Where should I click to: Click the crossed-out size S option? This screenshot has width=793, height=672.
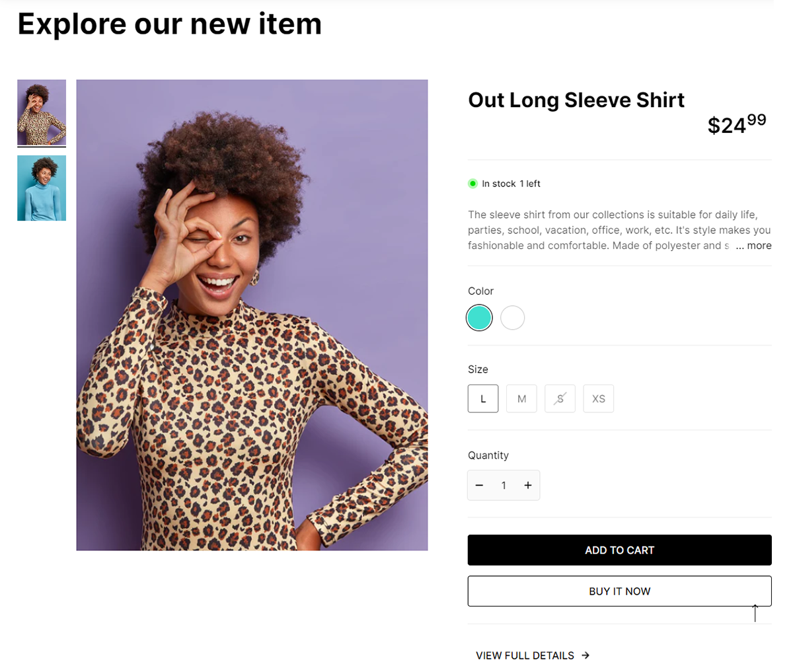coord(560,398)
